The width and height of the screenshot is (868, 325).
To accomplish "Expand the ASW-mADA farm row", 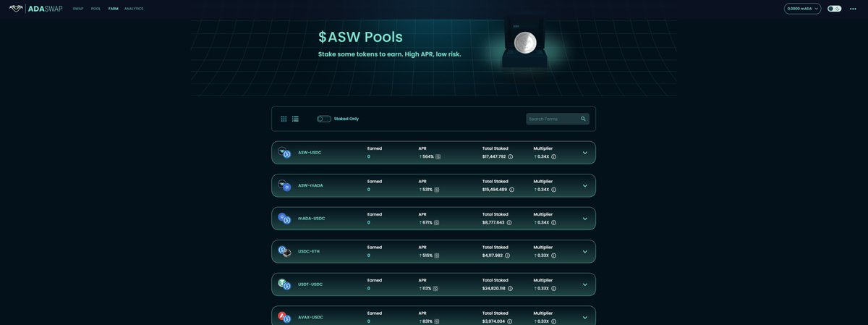I will (x=585, y=185).
